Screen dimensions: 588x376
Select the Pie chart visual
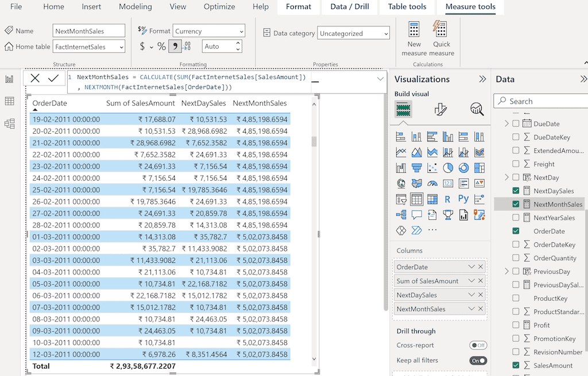tap(447, 167)
